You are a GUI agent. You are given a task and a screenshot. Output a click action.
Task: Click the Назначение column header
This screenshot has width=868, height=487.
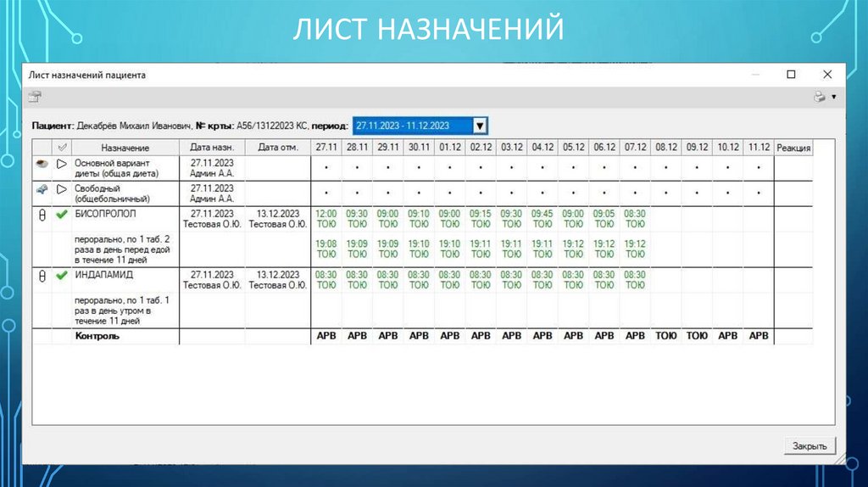(x=125, y=148)
